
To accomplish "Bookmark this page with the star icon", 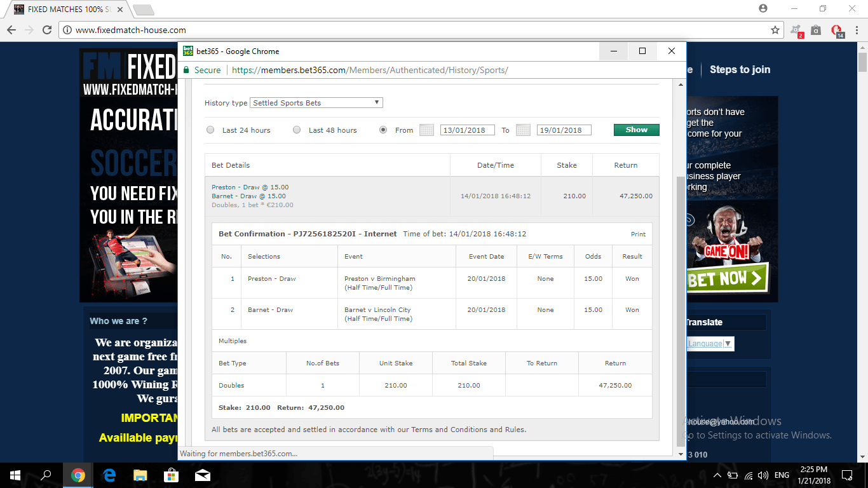I will click(775, 30).
